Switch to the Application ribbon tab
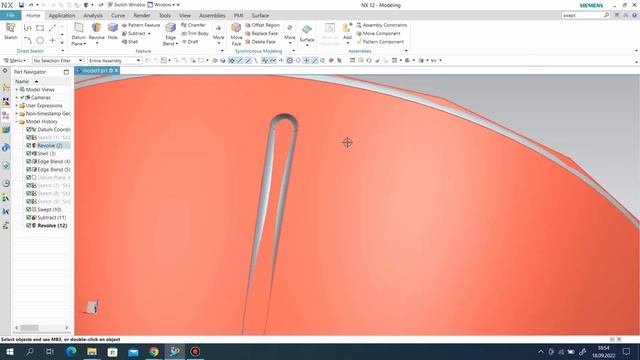 62,15
